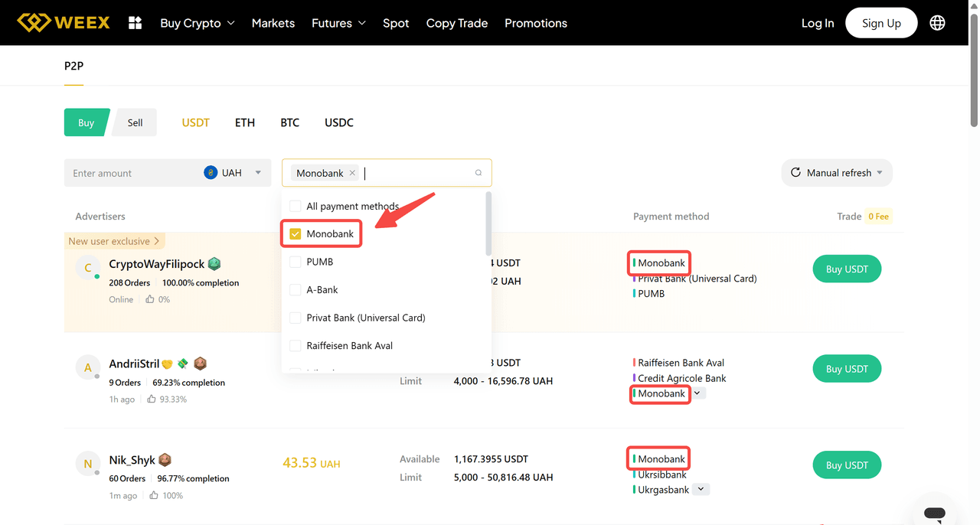The image size is (980, 525).
Task: Switch to the Sell tab
Action: tap(135, 122)
